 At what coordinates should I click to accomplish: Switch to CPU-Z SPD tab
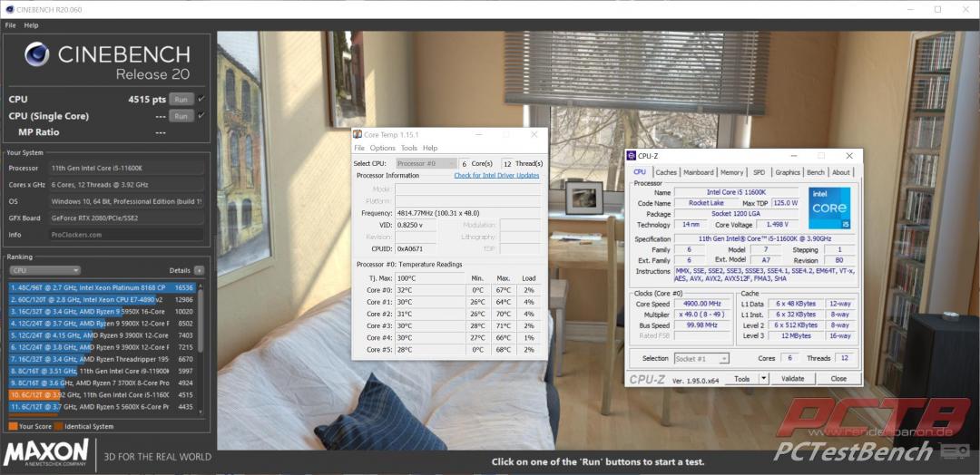click(x=759, y=172)
